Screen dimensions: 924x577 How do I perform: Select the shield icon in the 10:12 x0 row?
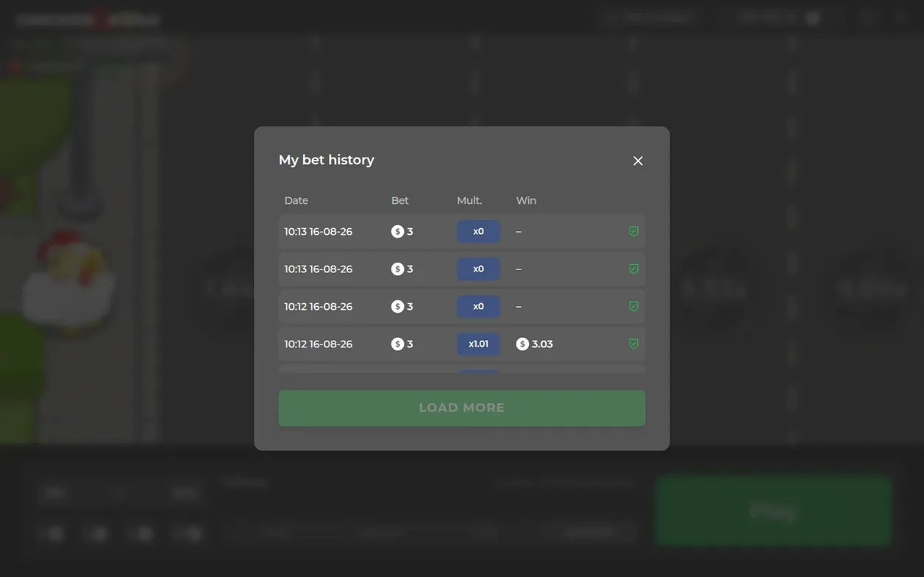pyautogui.click(x=633, y=306)
